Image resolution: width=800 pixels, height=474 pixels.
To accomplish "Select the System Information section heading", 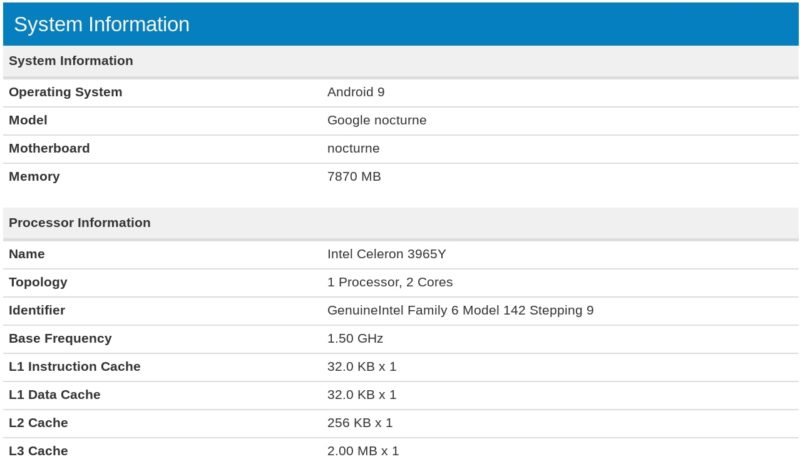I will [x=71, y=61].
